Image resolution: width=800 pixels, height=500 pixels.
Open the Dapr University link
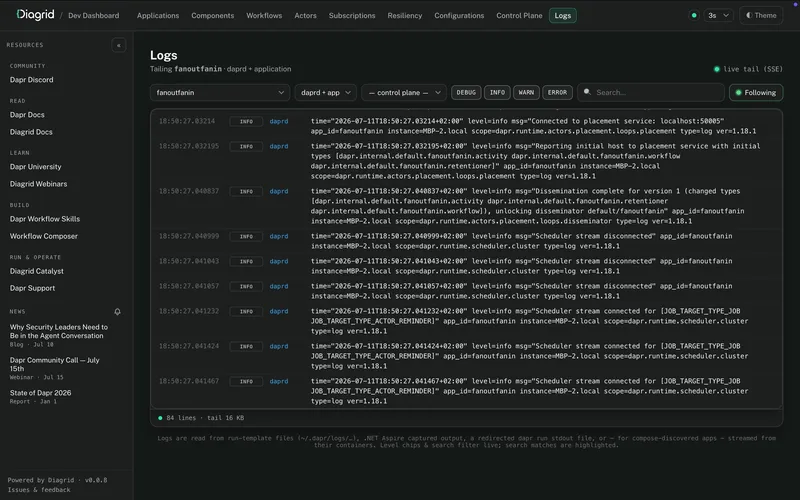36,167
